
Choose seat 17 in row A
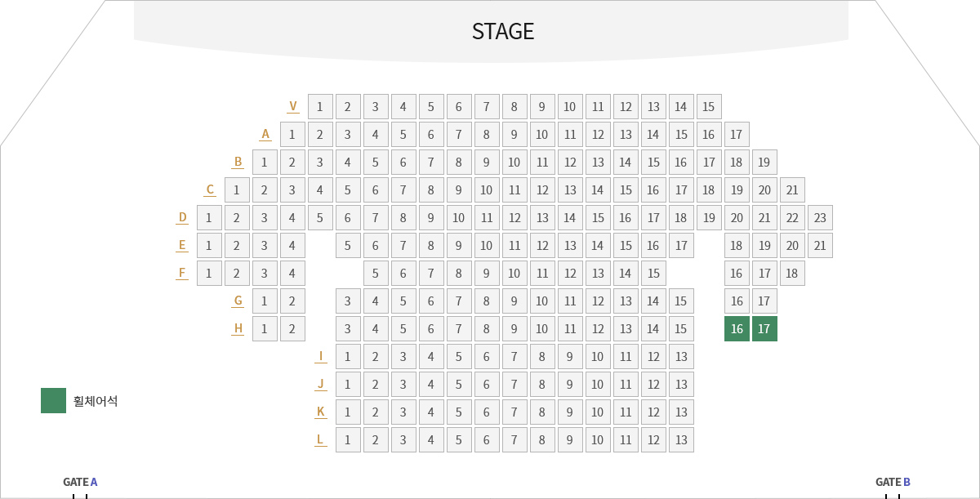pyautogui.click(x=737, y=135)
